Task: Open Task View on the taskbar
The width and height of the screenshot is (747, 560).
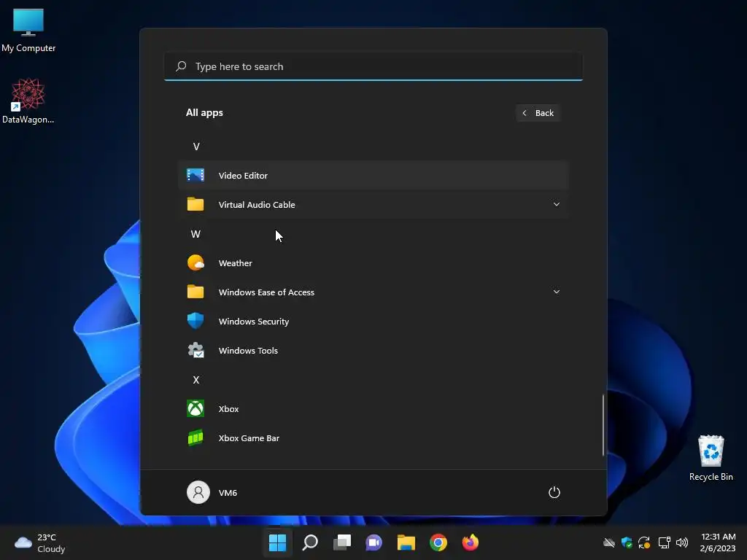Action: [342, 542]
